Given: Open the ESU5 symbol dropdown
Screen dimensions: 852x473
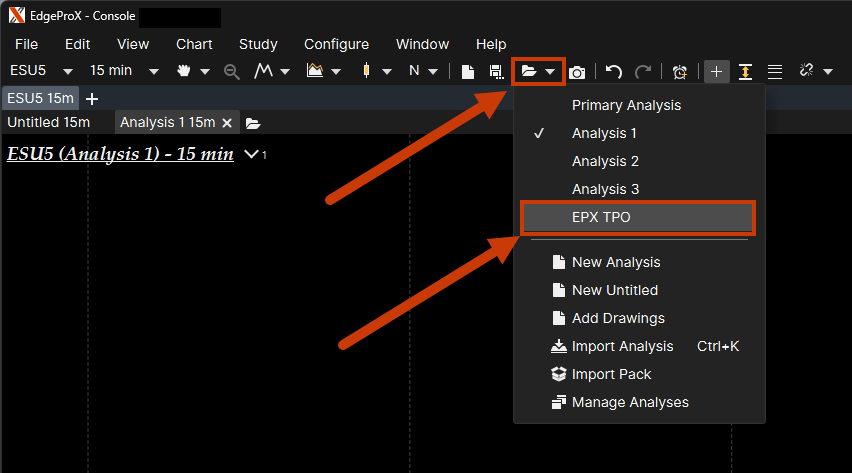Looking at the screenshot, I should [68, 71].
